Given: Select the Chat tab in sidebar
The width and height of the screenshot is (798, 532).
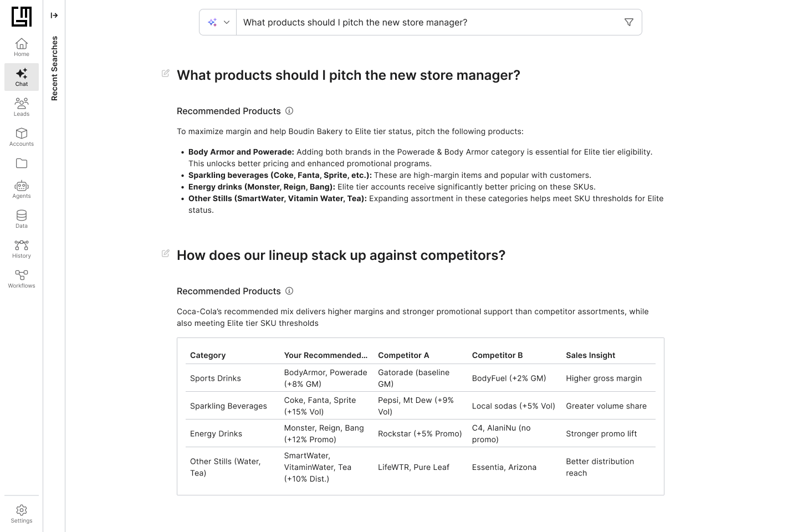Looking at the screenshot, I should coord(22,77).
